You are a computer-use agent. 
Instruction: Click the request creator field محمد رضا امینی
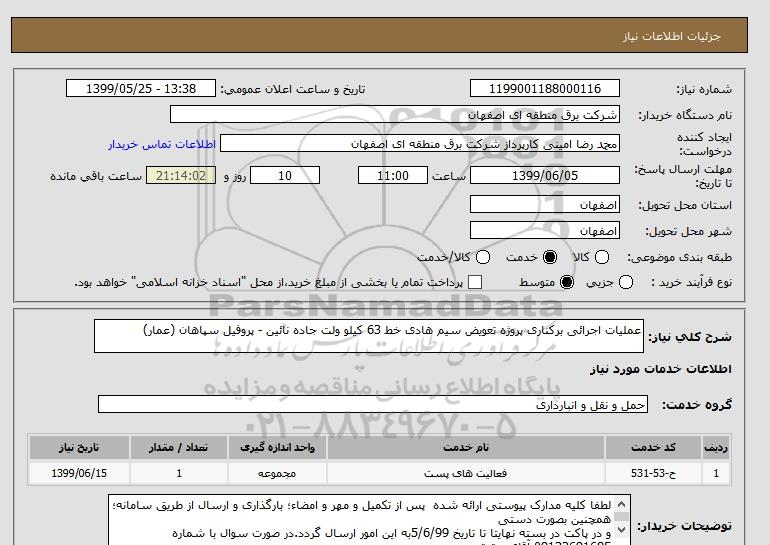pos(420,144)
